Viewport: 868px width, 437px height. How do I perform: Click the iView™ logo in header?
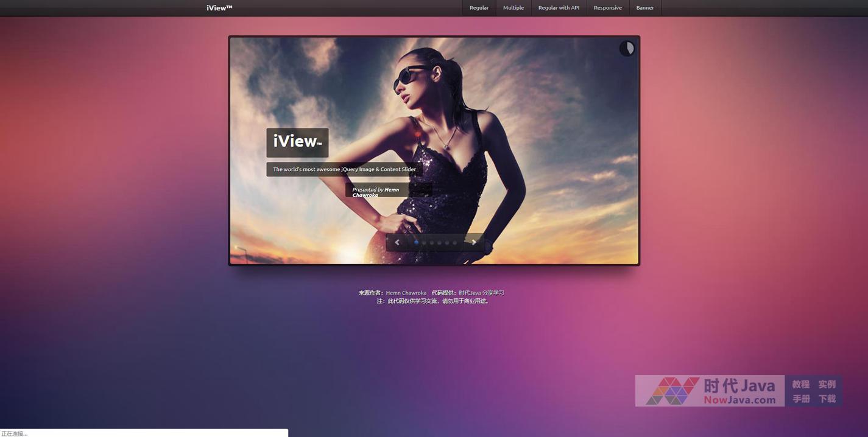219,8
